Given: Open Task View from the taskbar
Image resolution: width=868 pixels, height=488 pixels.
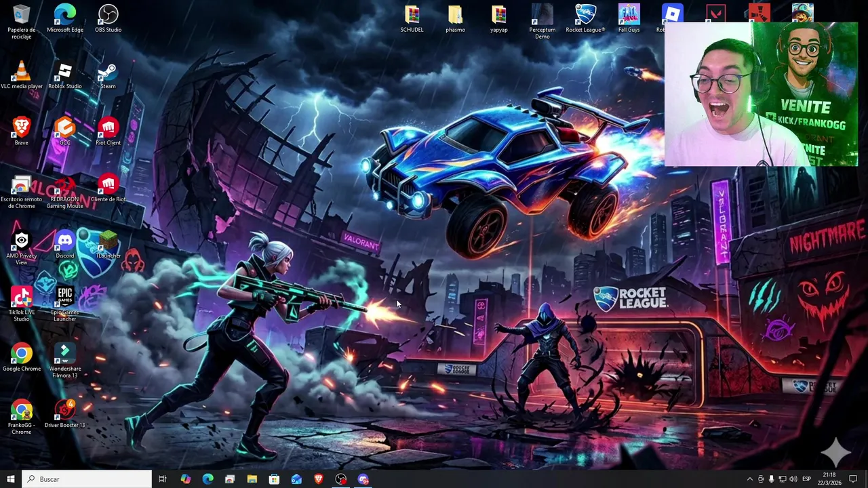Looking at the screenshot, I should pos(163,479).
